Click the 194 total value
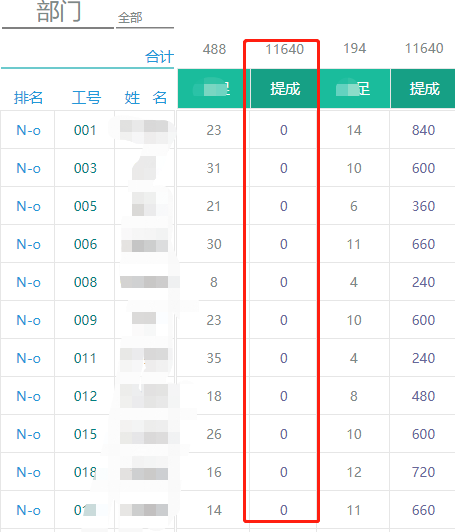455x532 pixels. point(355,49)
